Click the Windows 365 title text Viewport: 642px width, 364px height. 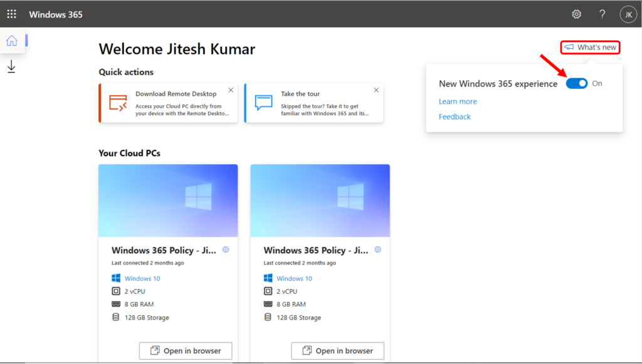point(56,14)
